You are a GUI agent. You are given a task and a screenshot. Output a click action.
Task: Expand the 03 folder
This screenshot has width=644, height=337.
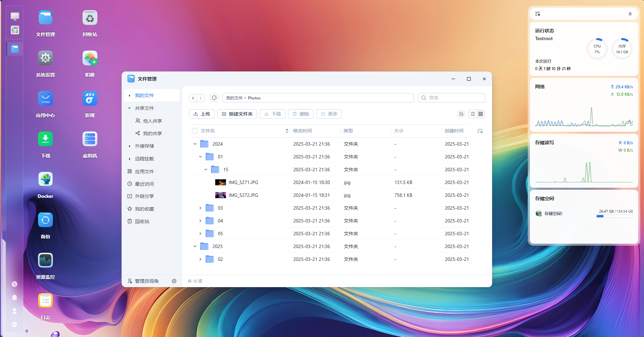tap(200, 208)
